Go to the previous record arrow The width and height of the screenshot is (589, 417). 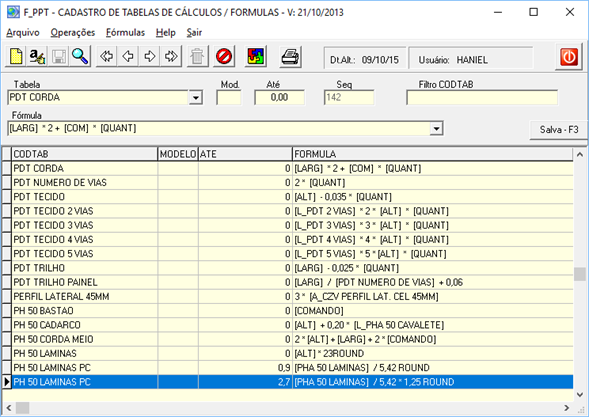point(128,57)
